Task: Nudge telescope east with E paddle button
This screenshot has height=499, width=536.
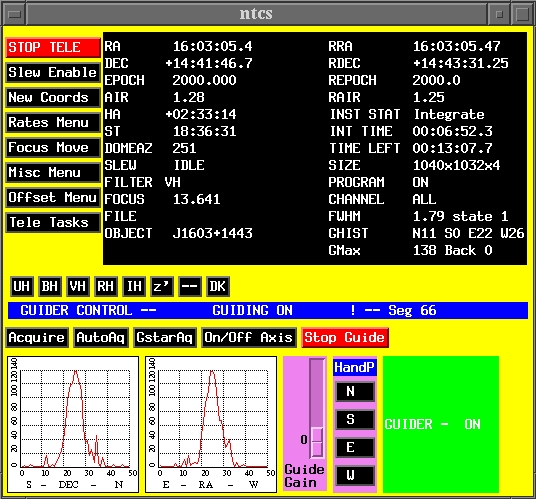Action: tap(355, 447)
